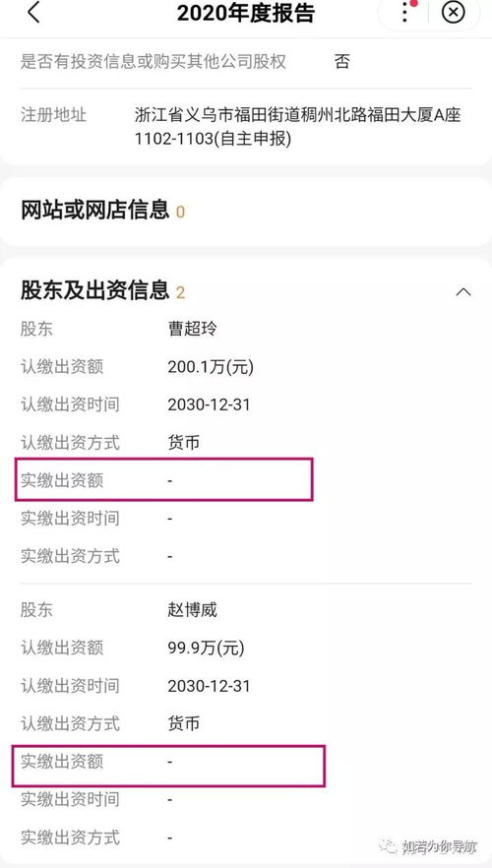
Task: Tap the website count badge 0
Action: tap(180, 212)
